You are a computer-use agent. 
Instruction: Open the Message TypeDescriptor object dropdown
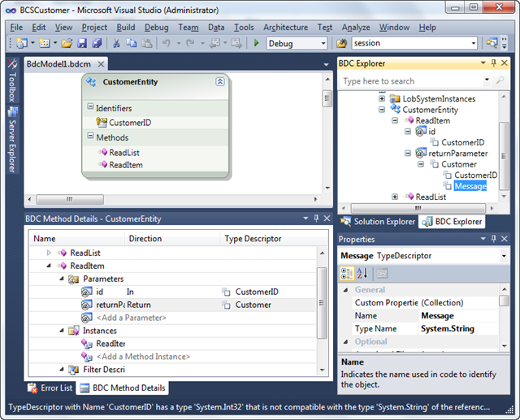(x=504, y=256)
